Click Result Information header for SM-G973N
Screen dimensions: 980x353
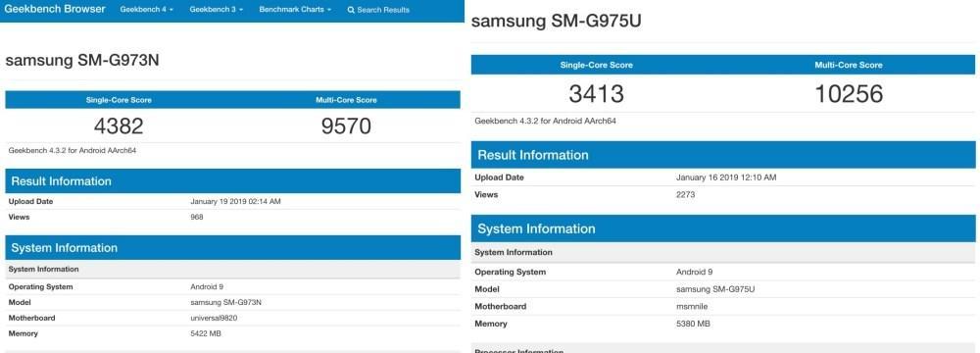click(232, 181)
